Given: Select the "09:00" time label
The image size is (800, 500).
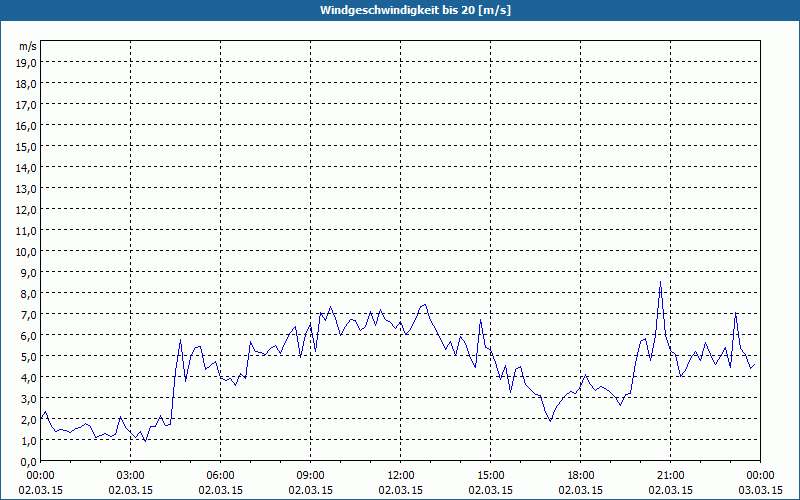Looking at the screenshot, I should point(310,476).
